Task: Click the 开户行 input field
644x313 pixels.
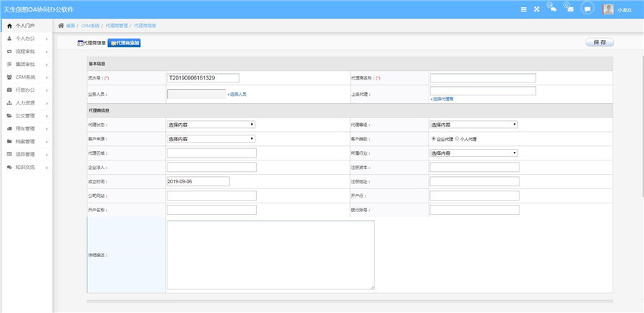Action: (x=474, y=196)
